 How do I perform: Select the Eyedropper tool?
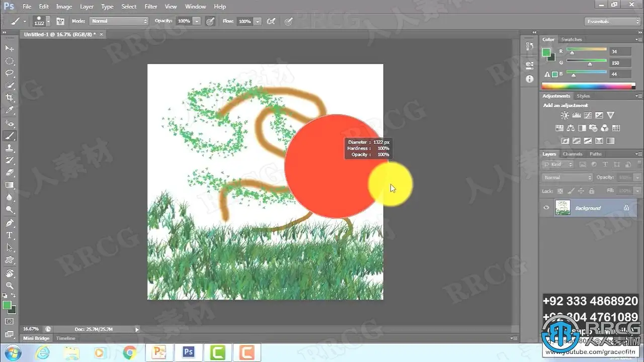pos(9,111)
